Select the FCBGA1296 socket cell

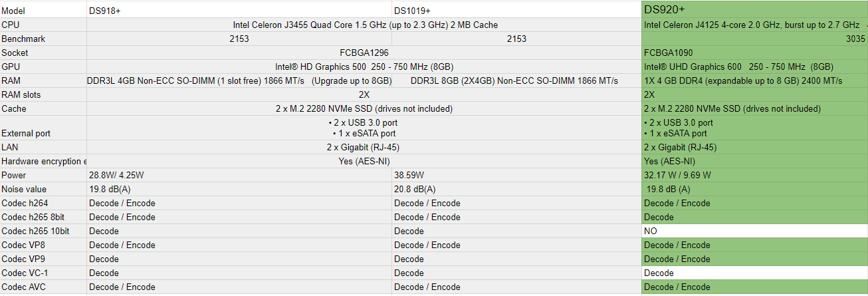click(364, 53)
